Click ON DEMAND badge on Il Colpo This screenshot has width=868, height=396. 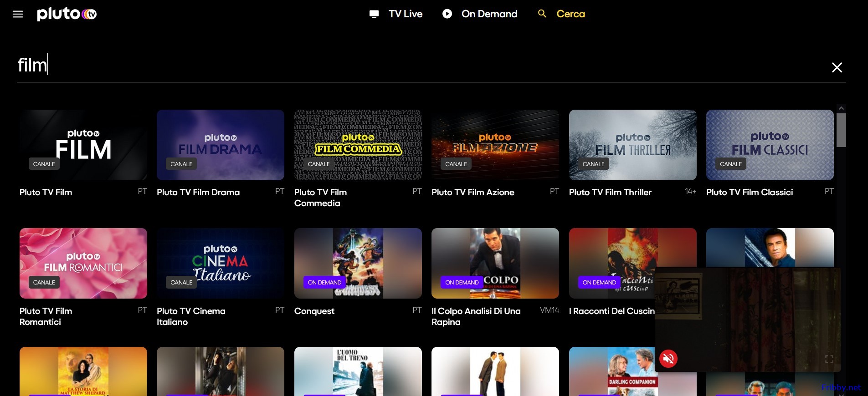coord(462,282)
